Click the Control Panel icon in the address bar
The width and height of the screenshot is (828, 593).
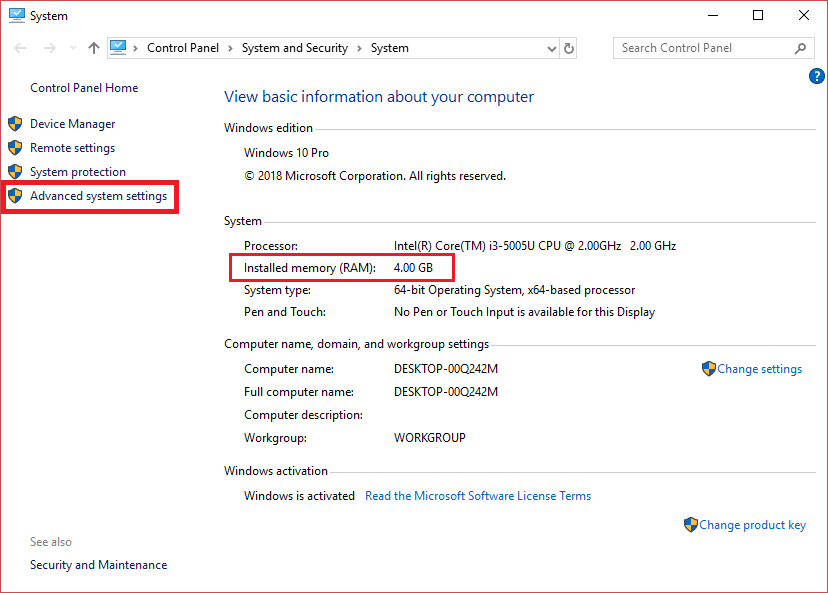[x=120, y=47]
